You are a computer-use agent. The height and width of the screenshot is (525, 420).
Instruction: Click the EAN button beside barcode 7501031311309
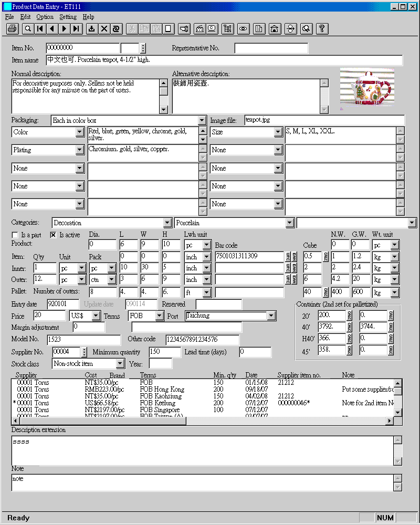pos(293,257)
